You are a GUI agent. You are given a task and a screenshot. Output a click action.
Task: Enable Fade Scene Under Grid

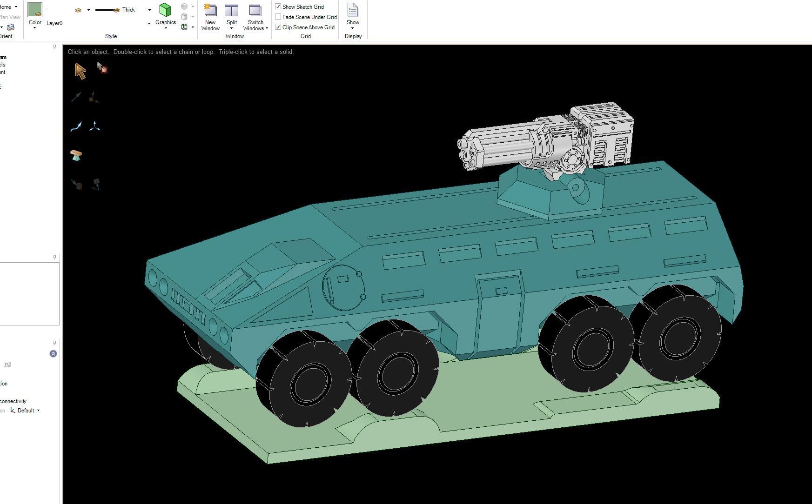point(278,17)
